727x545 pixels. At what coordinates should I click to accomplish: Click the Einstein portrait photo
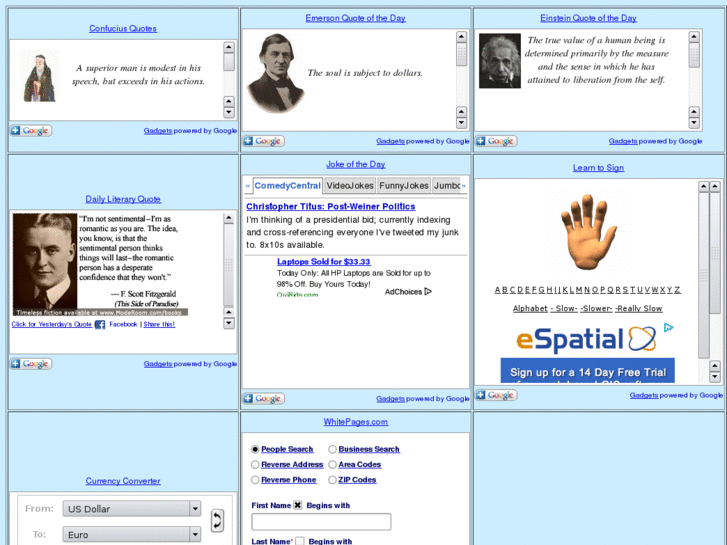point(500,61)
